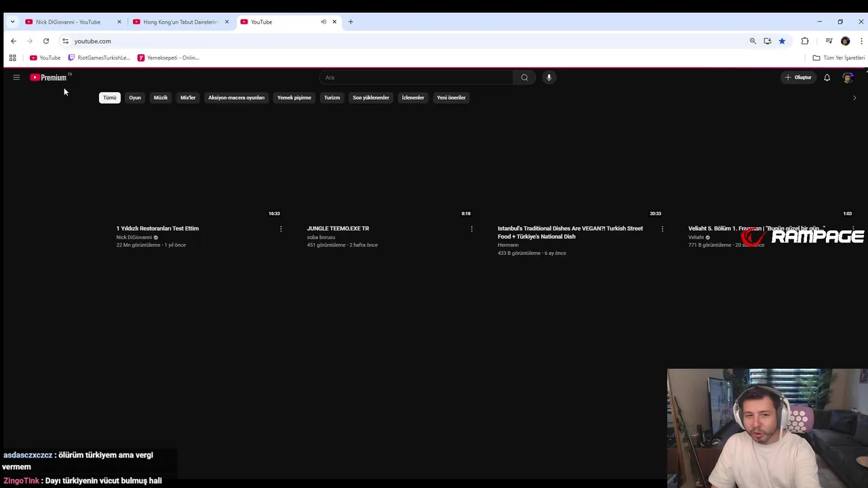Open the 'Yemeksepeti - Onlin...' bookmark
868x488 pixels.
(x=168, y=58)
